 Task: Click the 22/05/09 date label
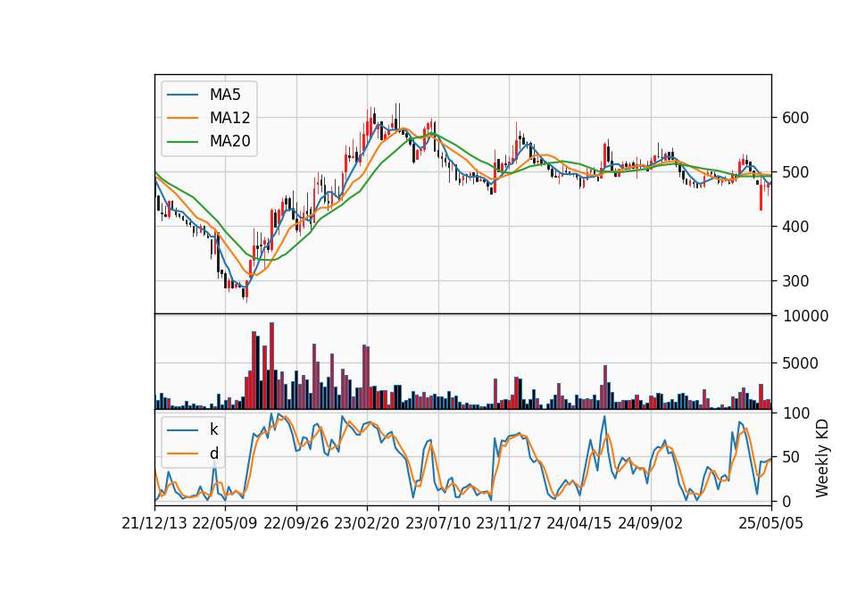pos(225,524)
